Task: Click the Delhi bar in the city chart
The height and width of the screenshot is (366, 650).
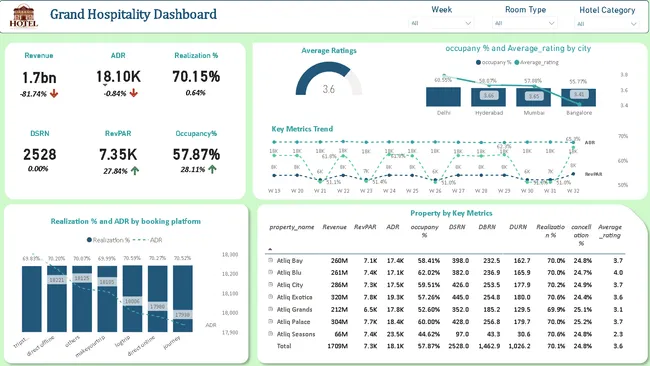Action: point(443,97)
